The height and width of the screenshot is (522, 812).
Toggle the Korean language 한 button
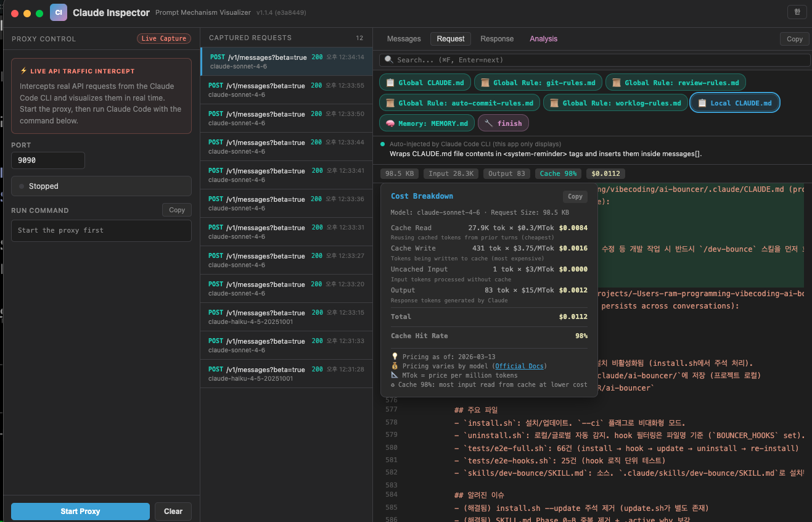pos(797,12)
